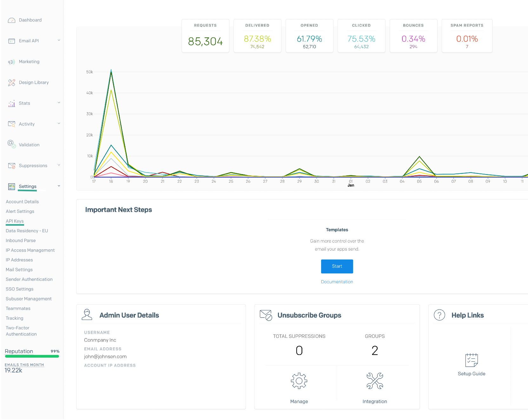Screen dimensions: 528x420
Task: Open Alert Settings
Action: tap(20, 211)
